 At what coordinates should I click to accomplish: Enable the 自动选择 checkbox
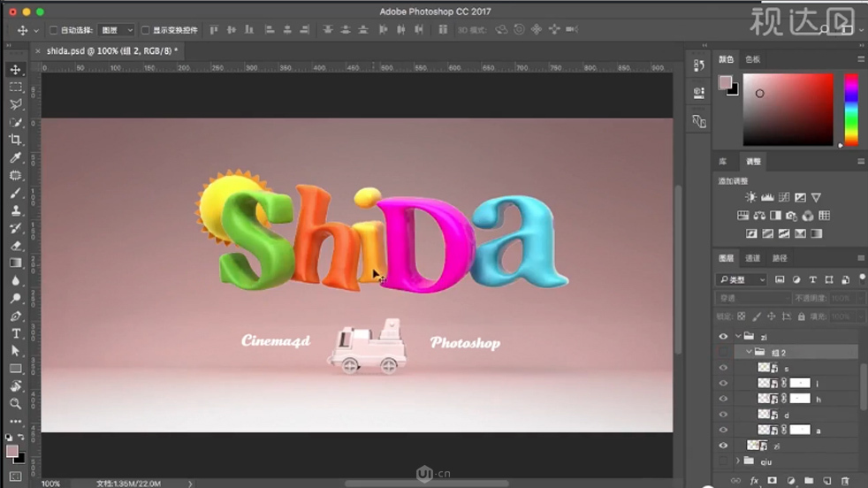pyautogui.click(x=54, y=30)
